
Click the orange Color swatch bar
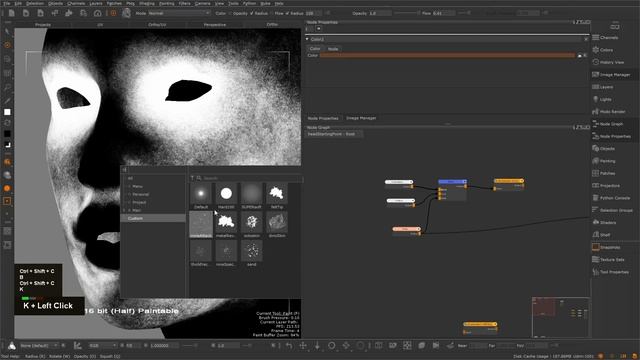(447, 55)
